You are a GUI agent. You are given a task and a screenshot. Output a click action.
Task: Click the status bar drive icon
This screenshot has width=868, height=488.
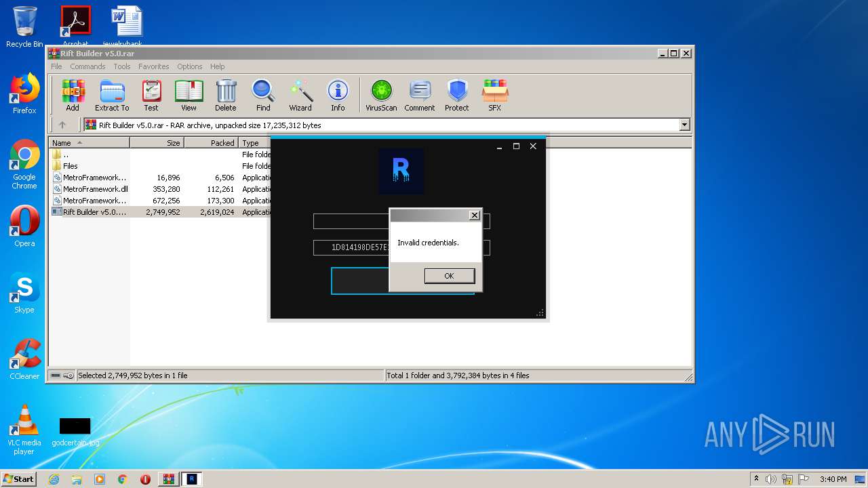click(x=56, y=375)
